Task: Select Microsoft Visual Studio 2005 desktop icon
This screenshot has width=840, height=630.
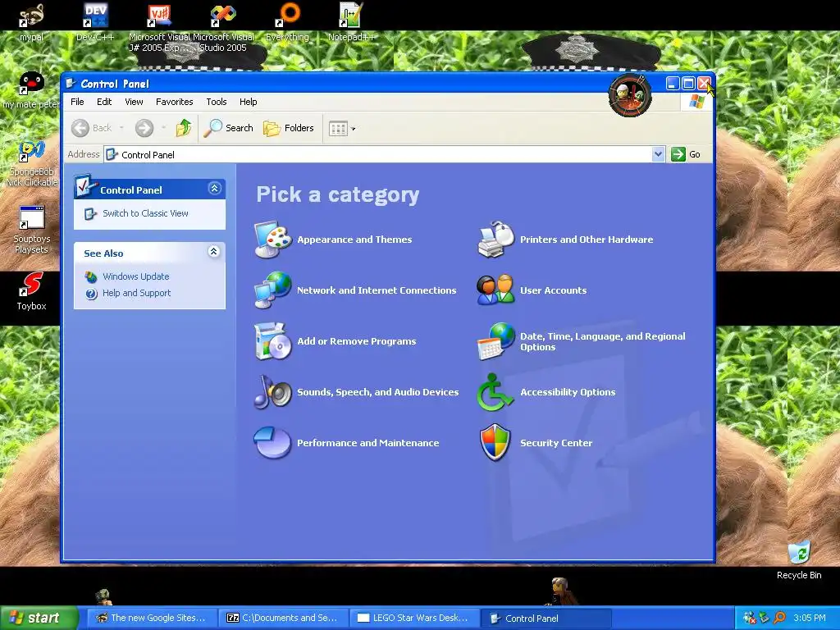Action: pos(223,27)
